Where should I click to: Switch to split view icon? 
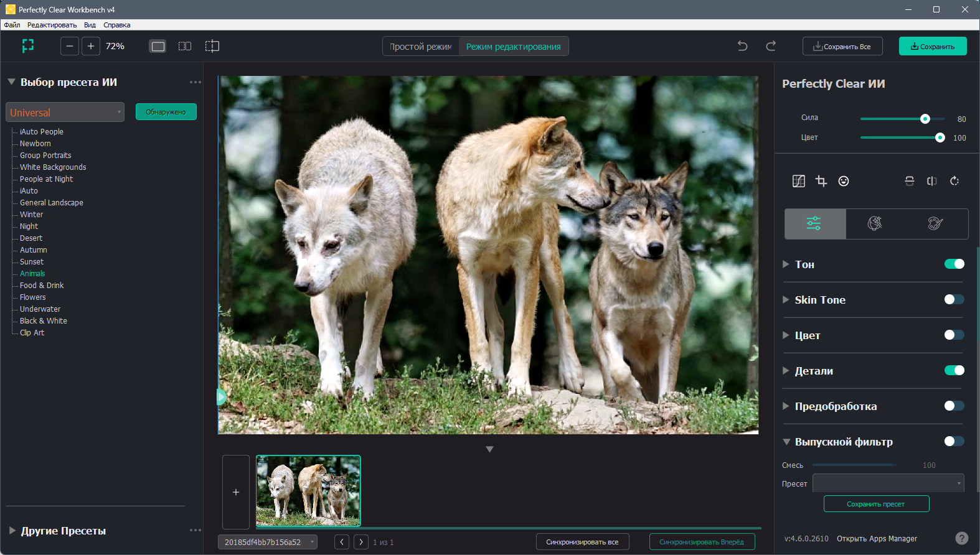[x=212, y=46]
